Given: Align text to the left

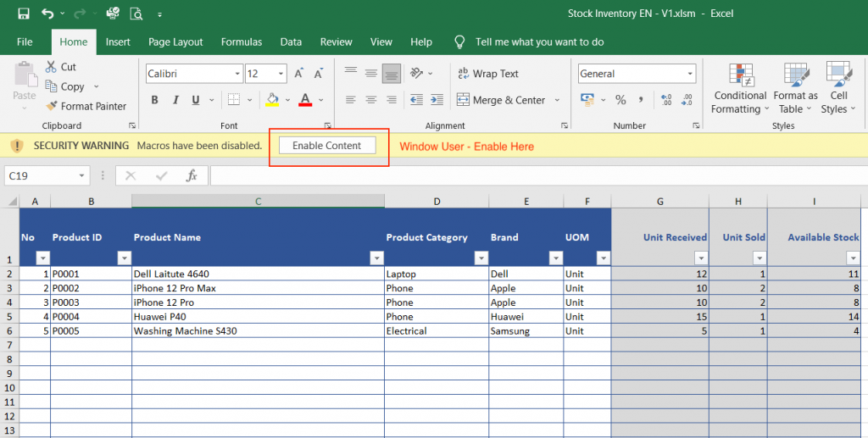Looking at the screenshot, I should (x=350, y=100).
